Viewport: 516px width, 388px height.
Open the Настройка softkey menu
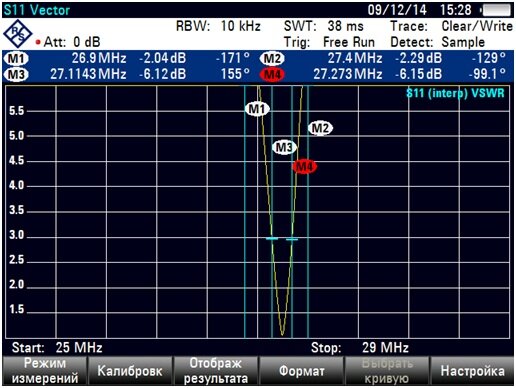[472, 371]
